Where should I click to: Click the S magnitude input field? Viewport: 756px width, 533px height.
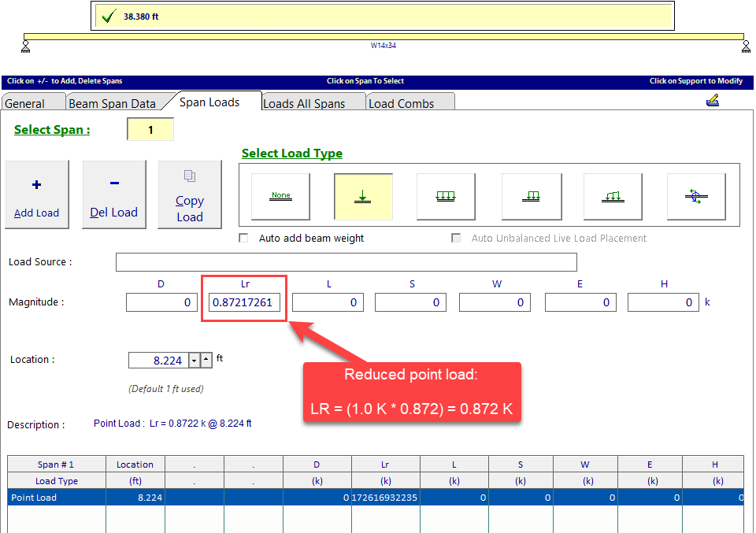[x=410, y=302]
